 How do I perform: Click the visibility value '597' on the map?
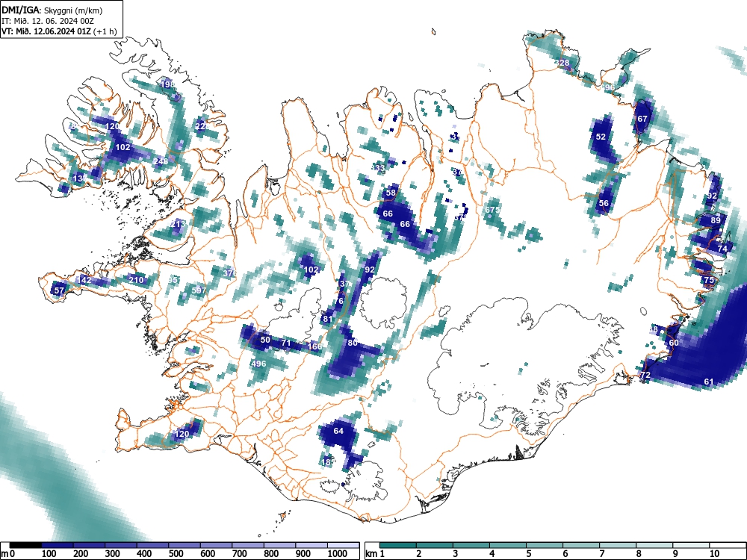click(199, 290)
